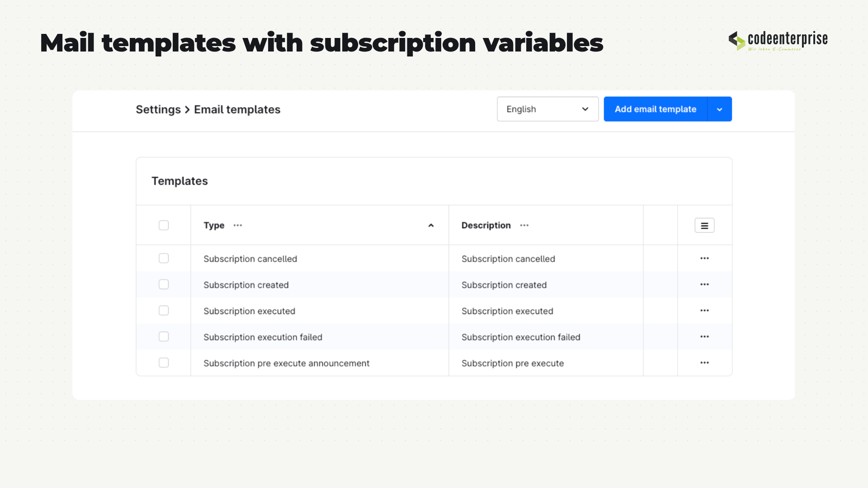868x488 pixels.
Task: Check the Subscription executed row checkbox
Action: click(164, 311)
